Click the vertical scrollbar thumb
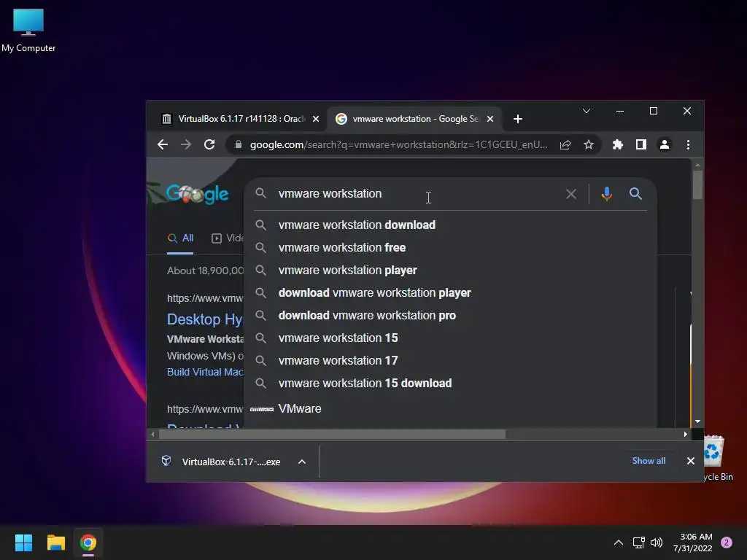This screenshot has height=560, width=747. coord(697,184)
